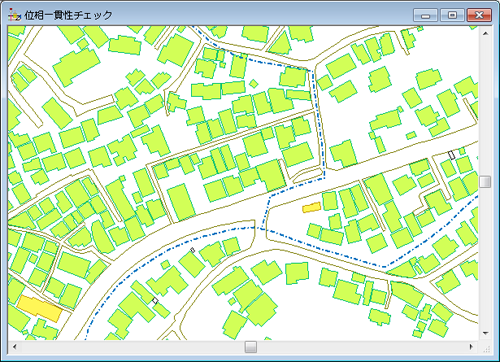Click the small diamond marker near the dashed curve
The width and height of the screenshot is (500, 362).
(x=192, y=250)
